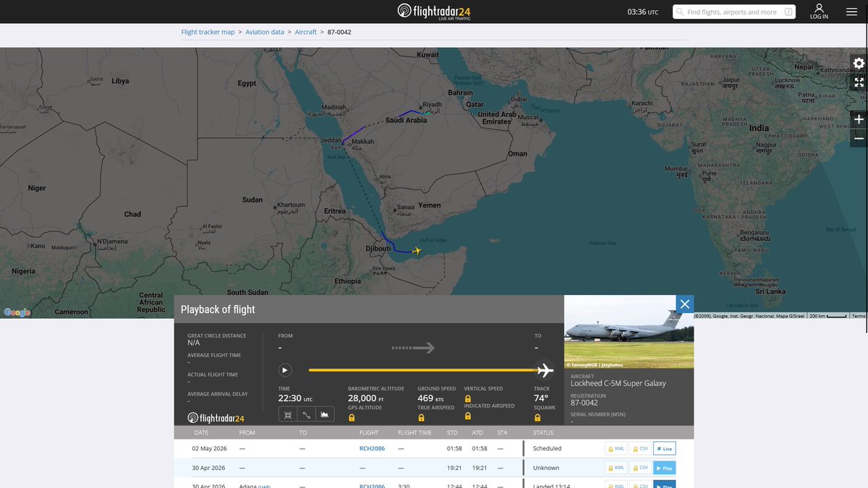This screenshot has height=488, width=868.
Task: Show the altitude graph icon
Action: [324, 414]
